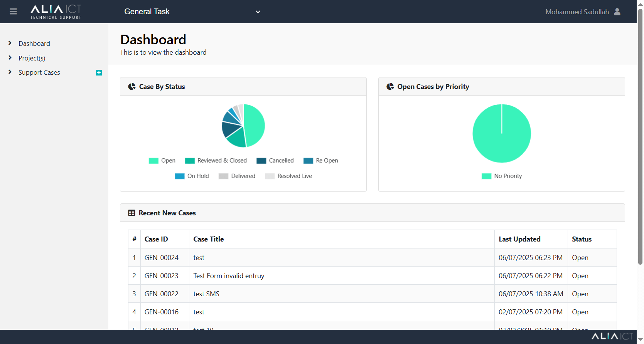Image resolution: width=644 pixels, height=344 pixels.
Task: Select Support Cases in the sidebar
Action: pyautogui.click(x=39, y=72)
